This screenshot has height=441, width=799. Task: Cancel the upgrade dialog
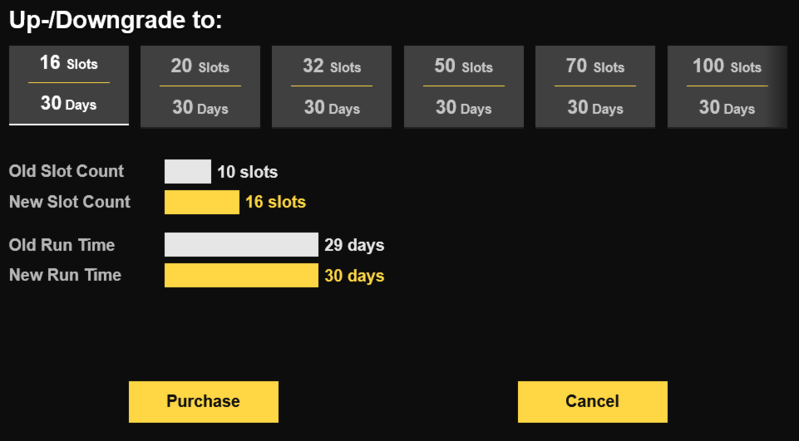point(592,401)
